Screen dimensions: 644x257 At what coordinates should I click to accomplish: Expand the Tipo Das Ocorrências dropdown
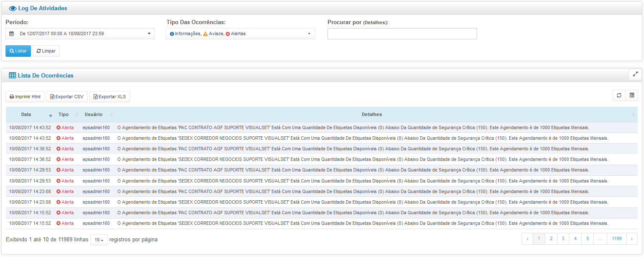[240, 34]
